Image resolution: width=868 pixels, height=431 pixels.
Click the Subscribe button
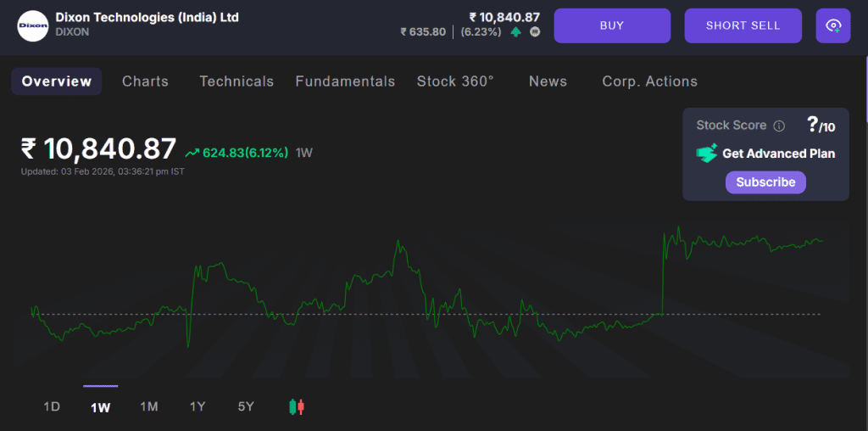[x=765, y=182]
